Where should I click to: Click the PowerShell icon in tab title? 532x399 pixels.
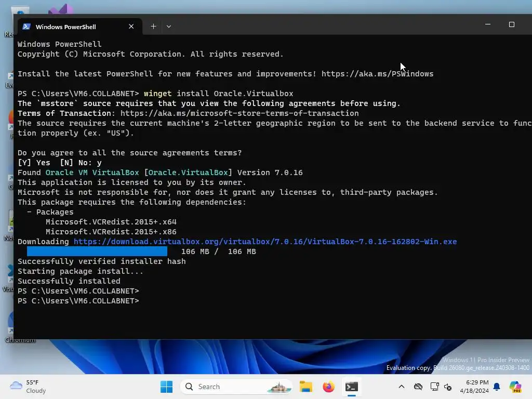pyautogui.click(x=26, y=26)
